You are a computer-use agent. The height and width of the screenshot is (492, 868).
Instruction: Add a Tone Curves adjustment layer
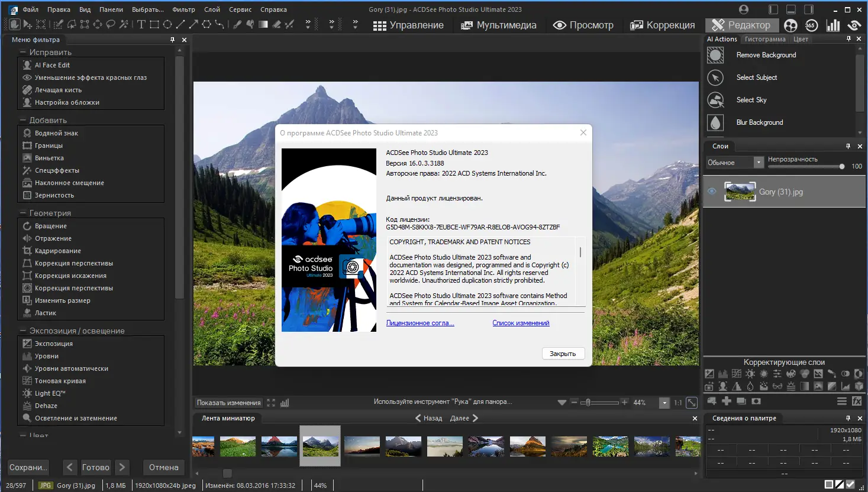click(736, 374)
